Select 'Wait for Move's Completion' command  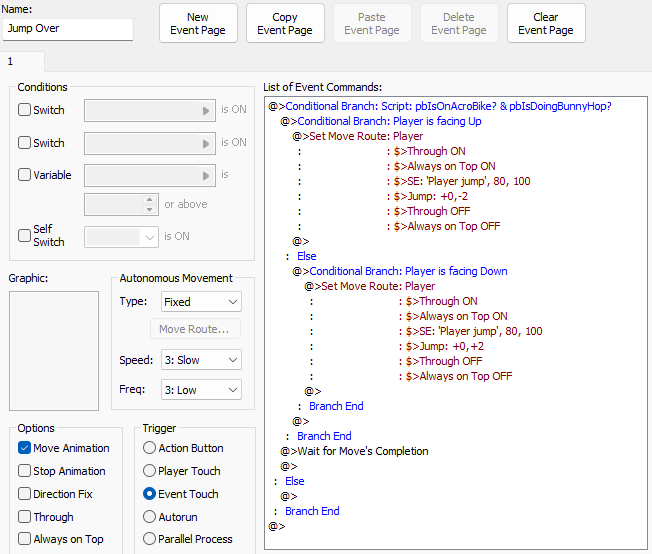tap(354, 451)
